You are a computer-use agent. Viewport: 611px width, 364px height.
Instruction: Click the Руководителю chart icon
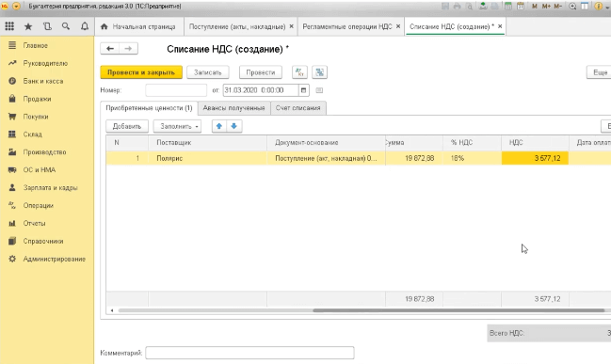click(x=12, y=63)
